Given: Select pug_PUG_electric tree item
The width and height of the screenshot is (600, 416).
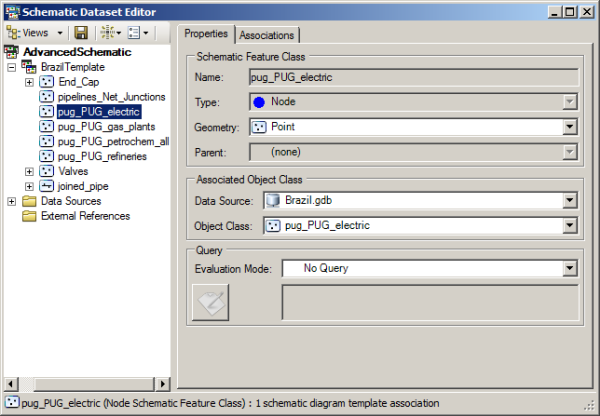Looking at the screenshot, I should pyautogui.click(x=99, y=111).
